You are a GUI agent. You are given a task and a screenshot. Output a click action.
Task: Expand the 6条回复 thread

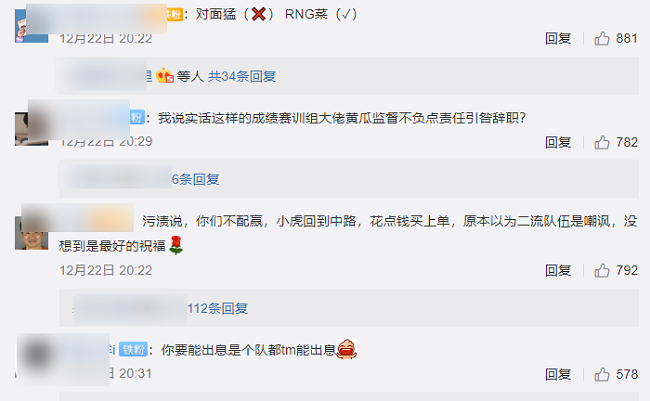click(195, 180)
